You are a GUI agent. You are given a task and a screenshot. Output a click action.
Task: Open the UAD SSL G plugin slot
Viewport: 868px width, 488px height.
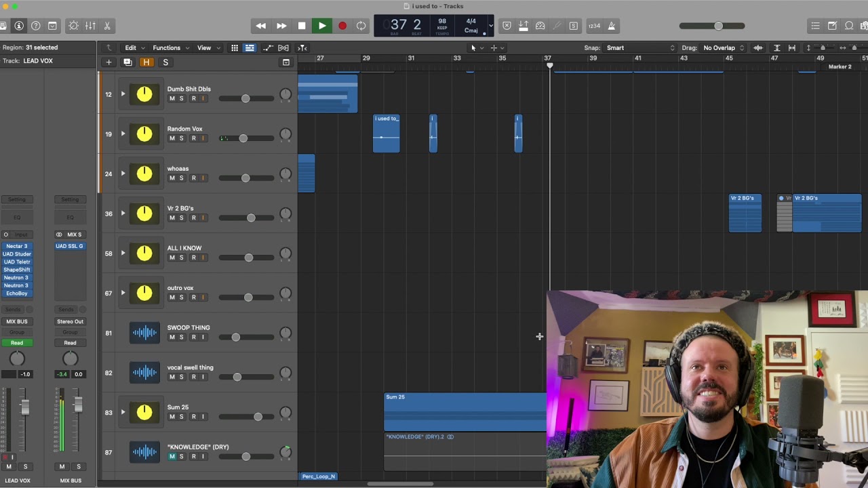[70, 246]
